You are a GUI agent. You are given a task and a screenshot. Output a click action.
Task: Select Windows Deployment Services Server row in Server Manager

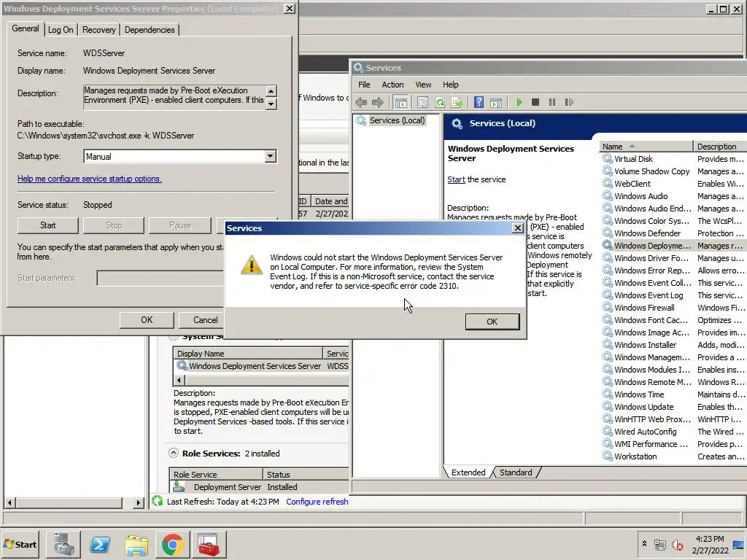(x=262, y=366)
